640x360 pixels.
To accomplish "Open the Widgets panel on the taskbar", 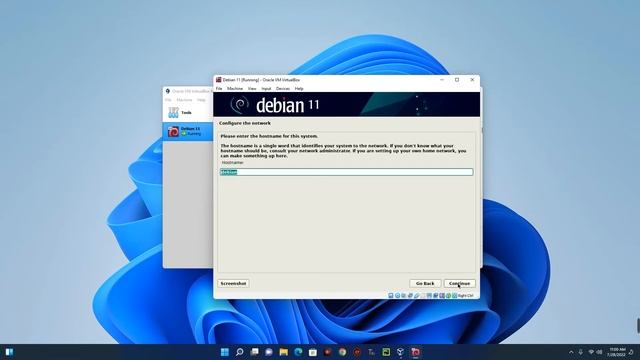I will pos(9,352).
